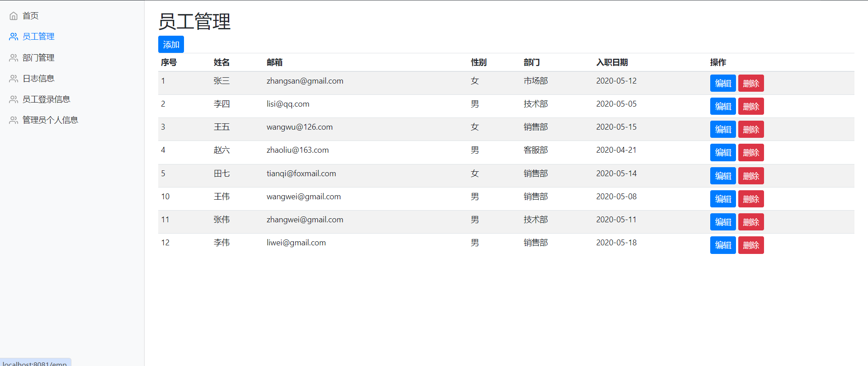
Task: Click the home icon beside 首页
Action: 14,16
